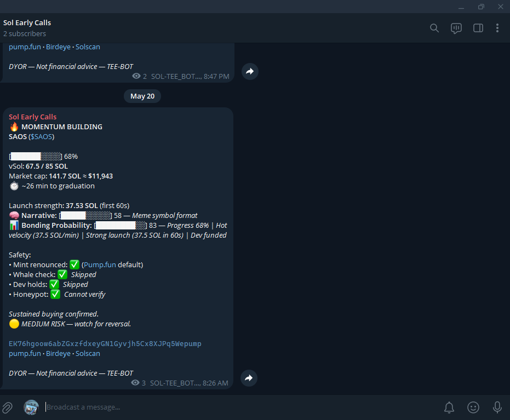Toggle silent broadcast bell icon

449,407
